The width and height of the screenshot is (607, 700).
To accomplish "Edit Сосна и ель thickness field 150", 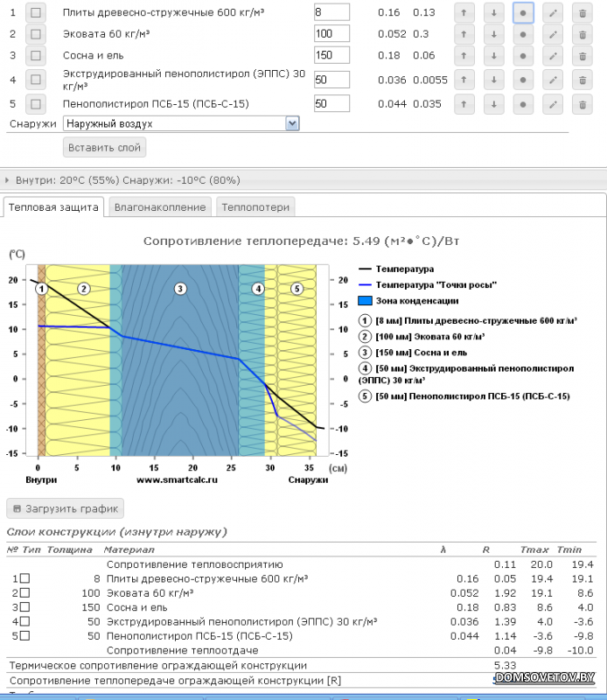I will [x=331, y=55].
